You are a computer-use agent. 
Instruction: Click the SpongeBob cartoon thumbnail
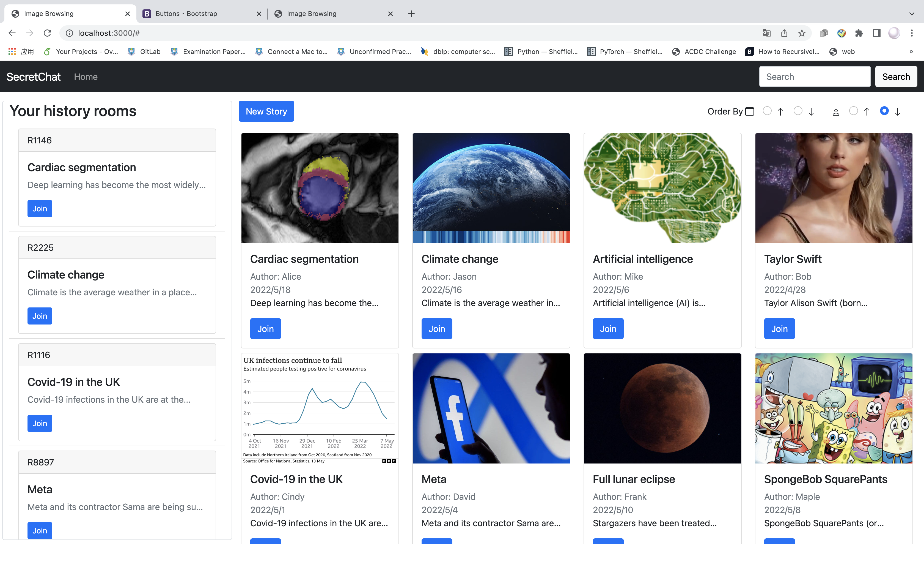click(x=834, y=408)
